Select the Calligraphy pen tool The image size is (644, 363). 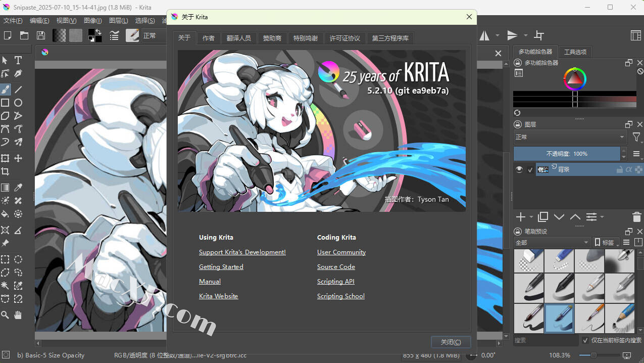tap(18, 73)
